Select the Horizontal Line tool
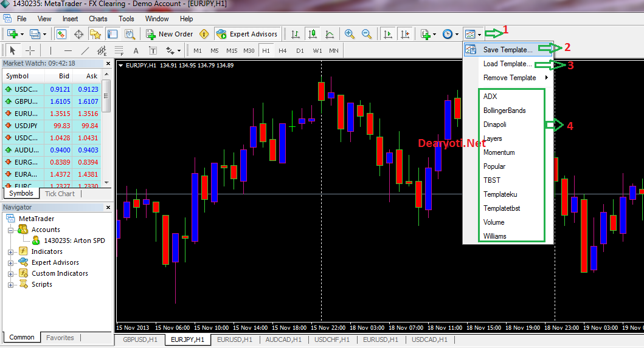 [68, 50]
